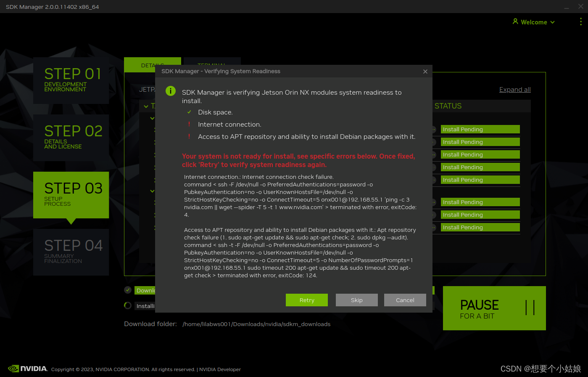The image size is (588, 377).
Task: Click the NVIDIA logo in the footer
Action: (x=28, y=369)
